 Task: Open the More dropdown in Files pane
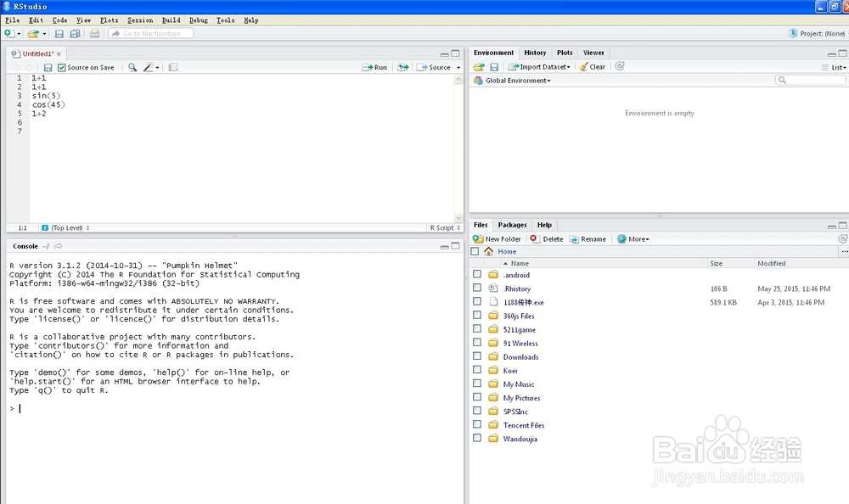[633, 239]
